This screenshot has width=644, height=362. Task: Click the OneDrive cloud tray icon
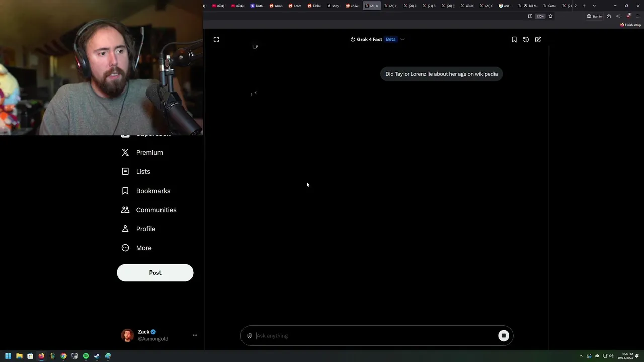[597, 356]
